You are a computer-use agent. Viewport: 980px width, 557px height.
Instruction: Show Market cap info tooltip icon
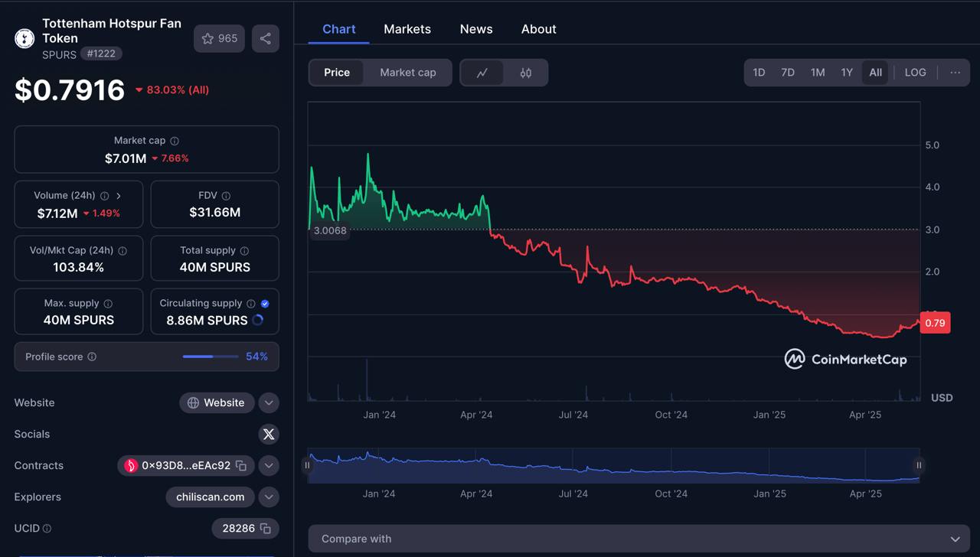pos(175,141)
